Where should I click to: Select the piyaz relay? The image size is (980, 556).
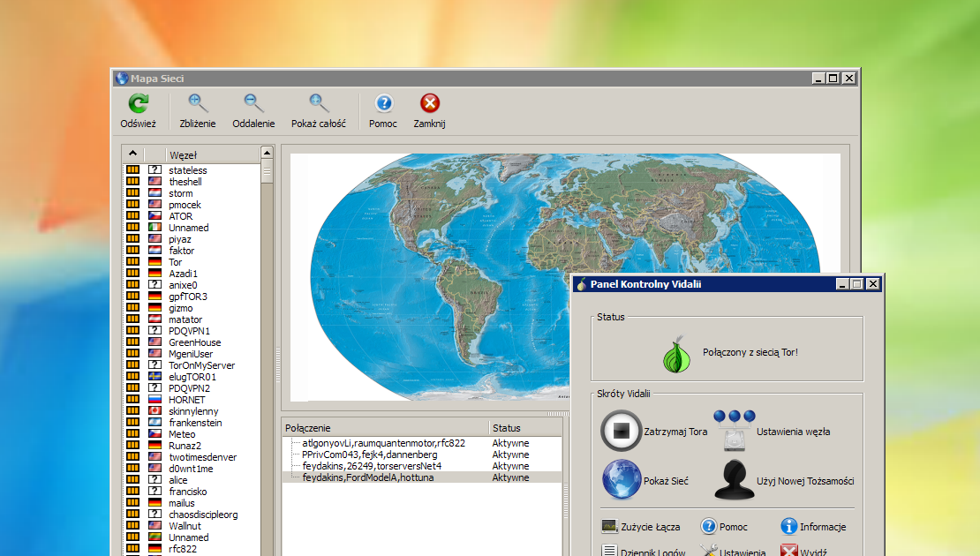179,239
